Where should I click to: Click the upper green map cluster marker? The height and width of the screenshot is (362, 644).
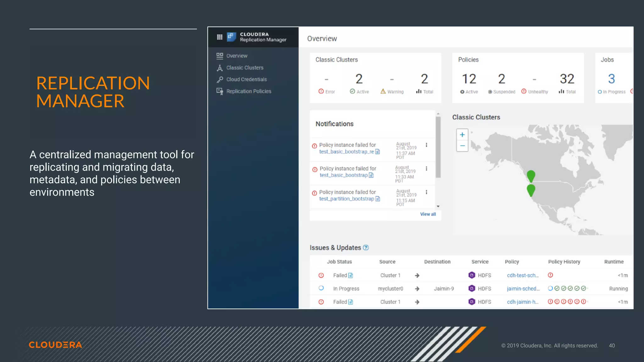point(531,176)
